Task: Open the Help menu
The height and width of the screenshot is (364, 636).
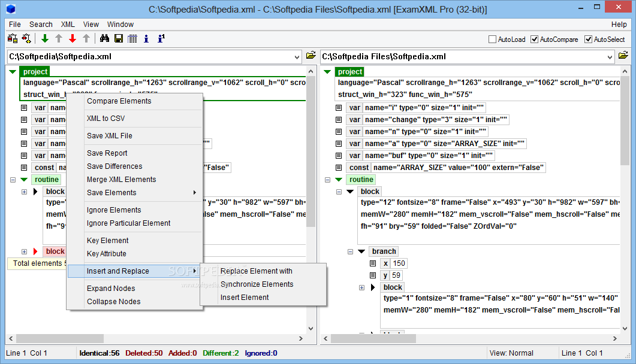Action: tap(619, 25)
